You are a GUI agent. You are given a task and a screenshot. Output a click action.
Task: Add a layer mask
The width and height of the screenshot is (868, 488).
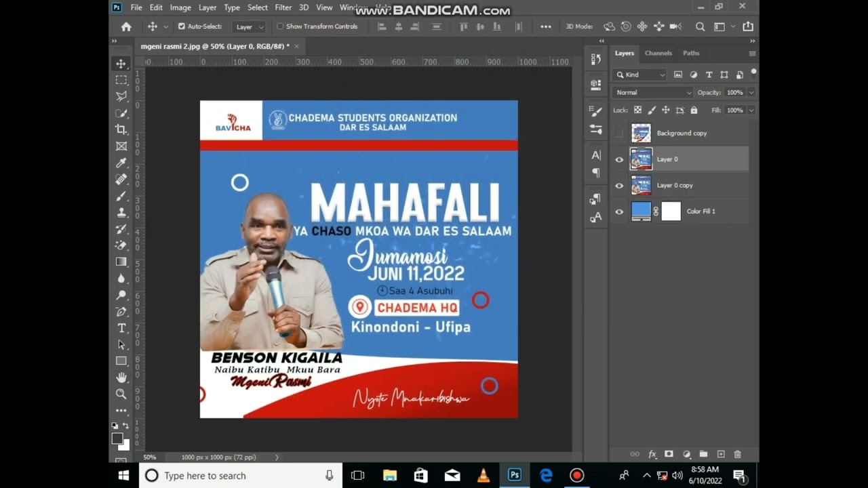pos(669,454)
